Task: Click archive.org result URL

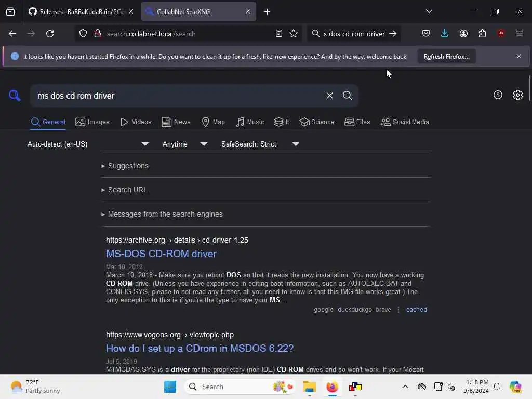Action: click(x=177, y=240)
